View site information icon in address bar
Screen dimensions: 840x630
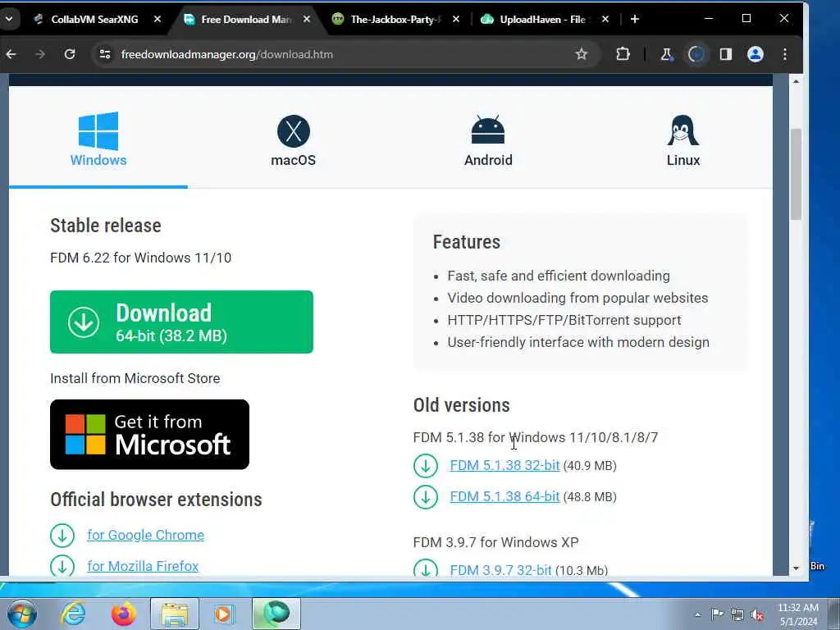105,54
